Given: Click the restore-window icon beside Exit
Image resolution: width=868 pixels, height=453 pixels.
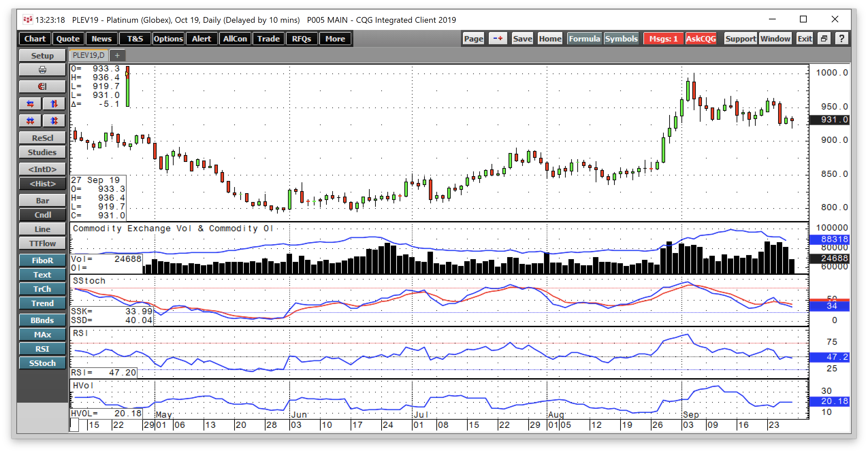Looking at the screenshot, I should (824, 38).
